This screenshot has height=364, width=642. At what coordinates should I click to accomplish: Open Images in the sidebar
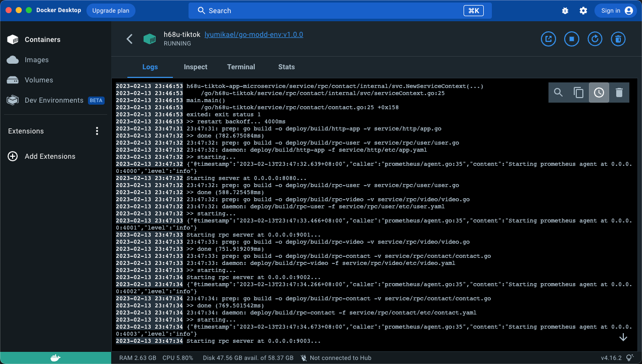(56, 60)
